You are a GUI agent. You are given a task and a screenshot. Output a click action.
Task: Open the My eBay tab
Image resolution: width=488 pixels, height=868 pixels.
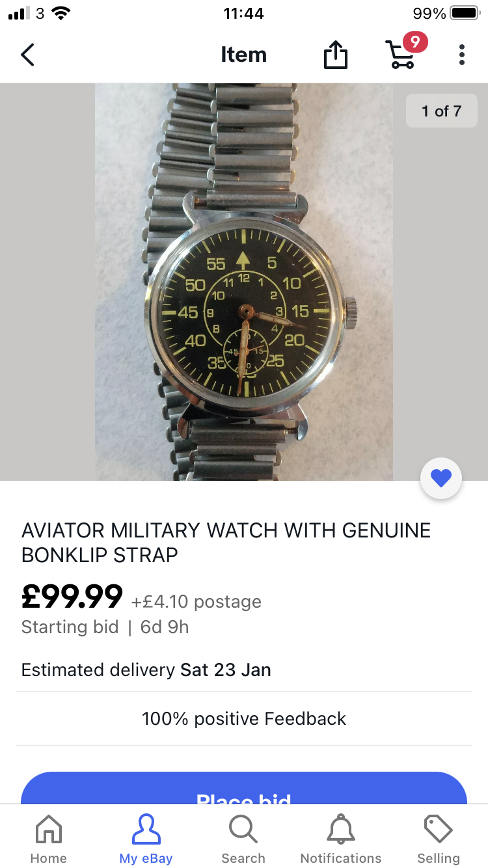(x=146, y=838)
